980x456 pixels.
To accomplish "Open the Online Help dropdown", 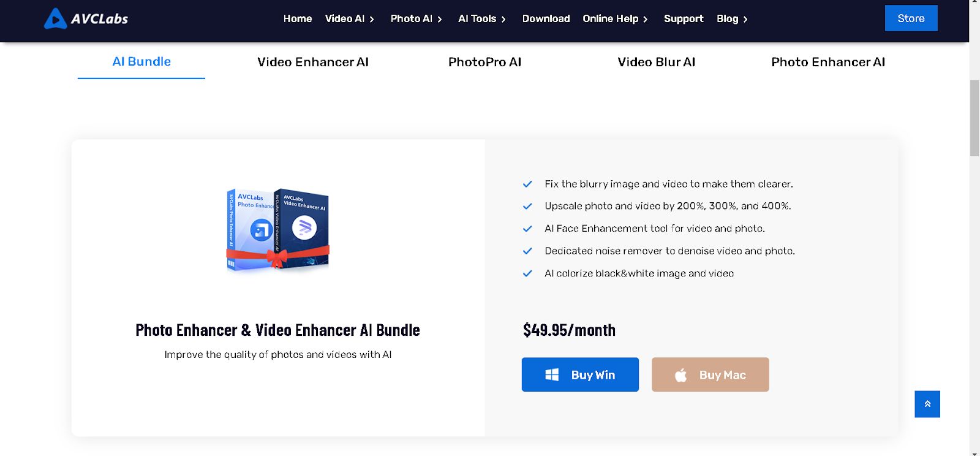I will pos(615,19).
